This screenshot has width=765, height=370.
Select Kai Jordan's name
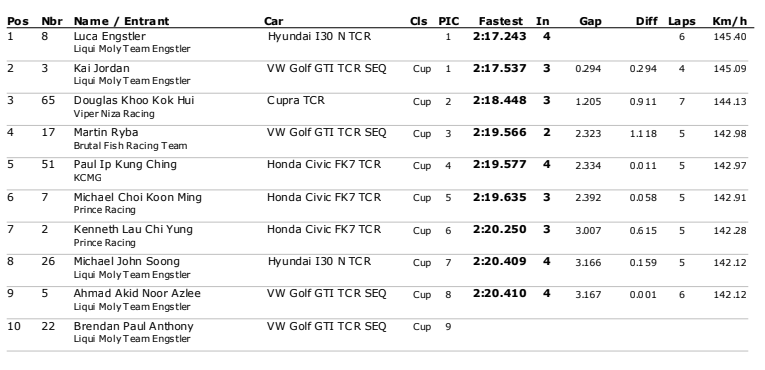(x=101, y=68)
